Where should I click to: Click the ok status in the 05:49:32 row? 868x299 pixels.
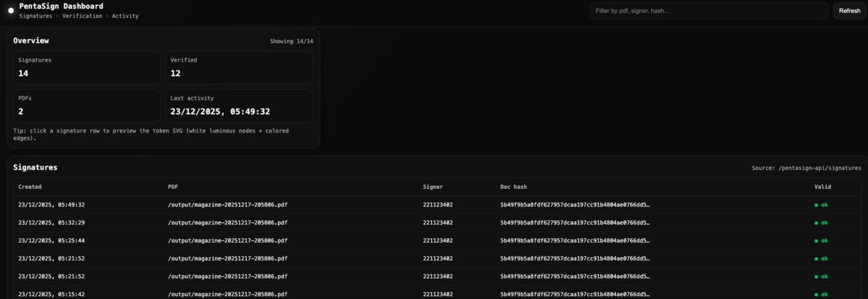[821, 205]
